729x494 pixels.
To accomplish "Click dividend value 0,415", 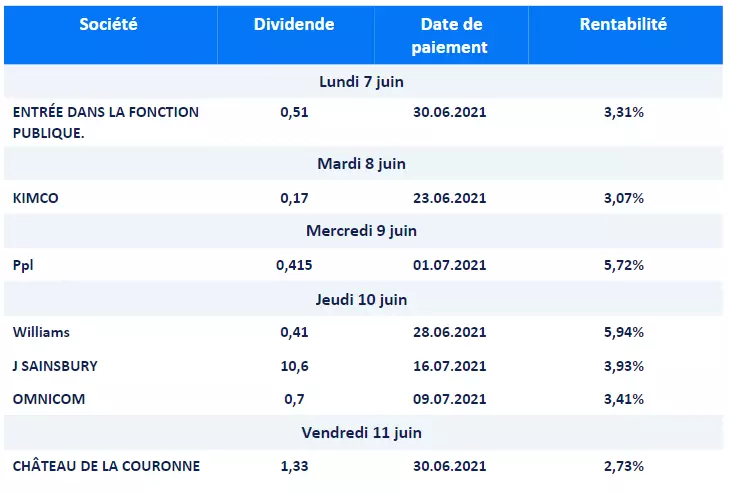I will click(x=294, y=265).
